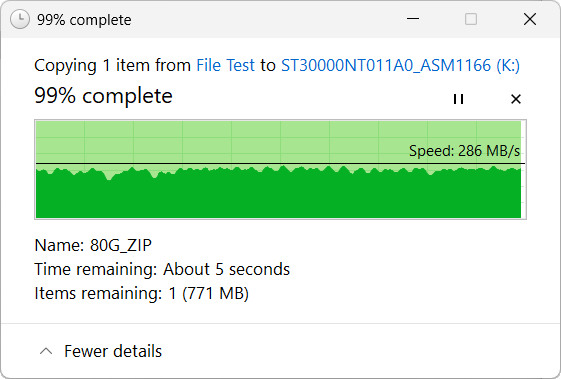Image resolution: width=561 pixels, height=379 pixels.
Task: Click the 99% complete title bar text
Action: (84, 20)
